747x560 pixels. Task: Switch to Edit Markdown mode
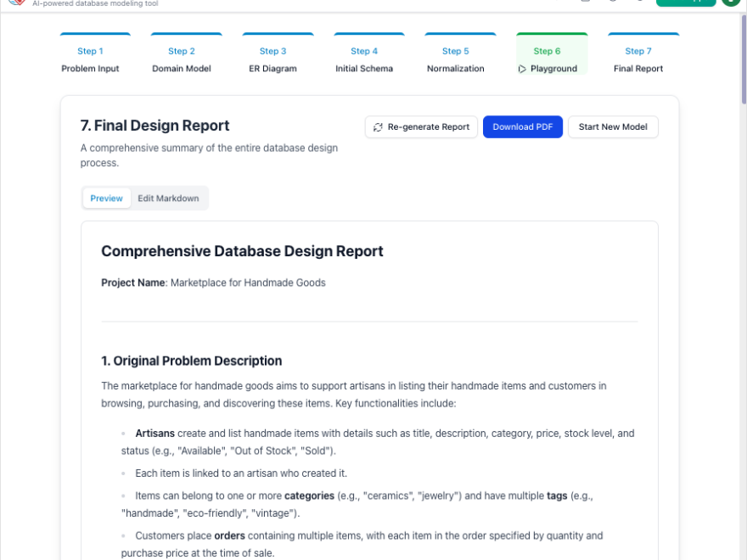click(168, 198)
